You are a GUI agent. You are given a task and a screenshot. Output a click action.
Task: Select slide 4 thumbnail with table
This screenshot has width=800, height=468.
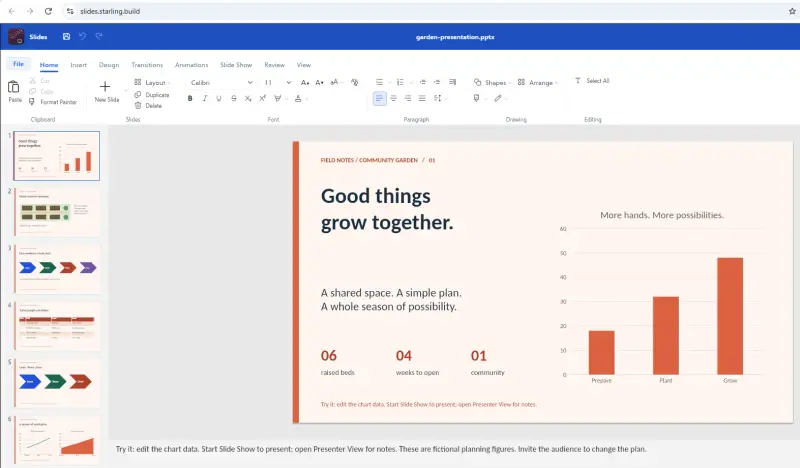click(x=57, y=326)
